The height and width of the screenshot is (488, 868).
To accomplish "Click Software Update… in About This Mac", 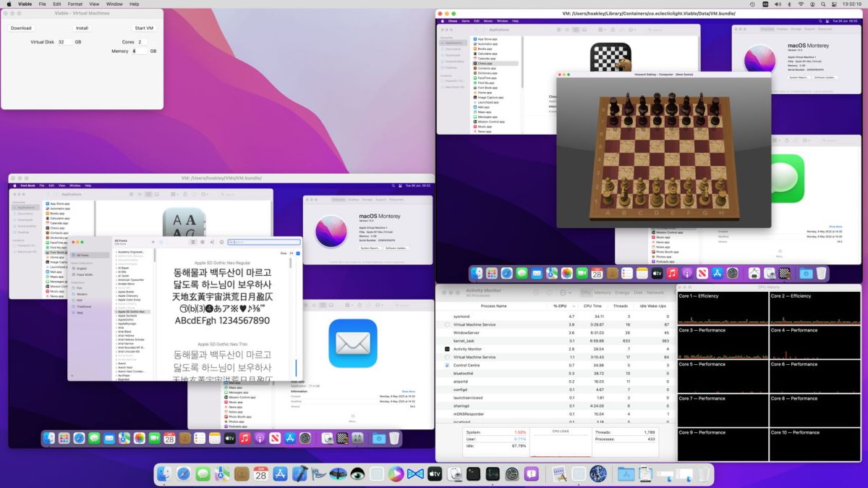I will point(396,248).
